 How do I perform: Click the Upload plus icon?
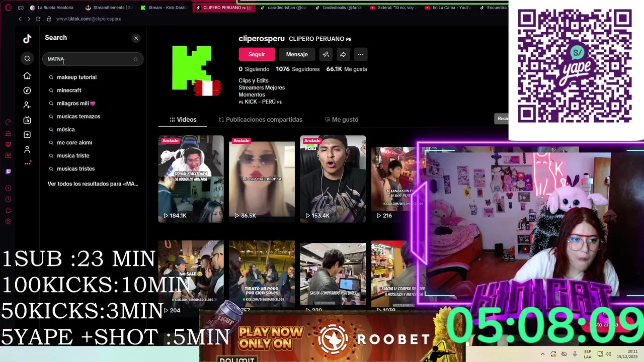click(27, 135)
